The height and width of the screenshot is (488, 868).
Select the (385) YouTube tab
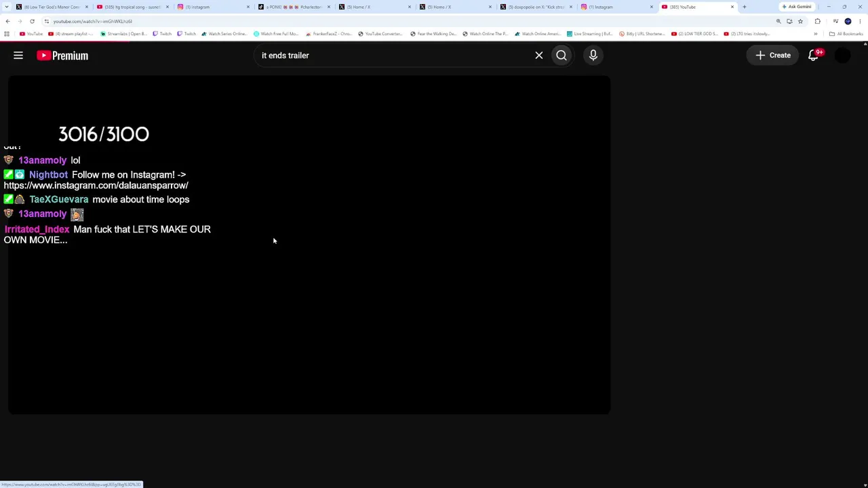(x=698, y=7)
